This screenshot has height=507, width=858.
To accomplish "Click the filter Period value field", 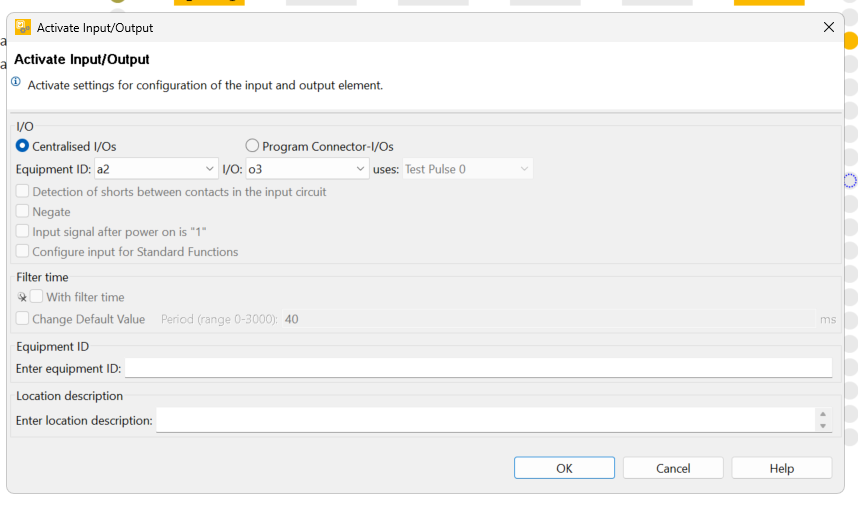I will point(549,319).
